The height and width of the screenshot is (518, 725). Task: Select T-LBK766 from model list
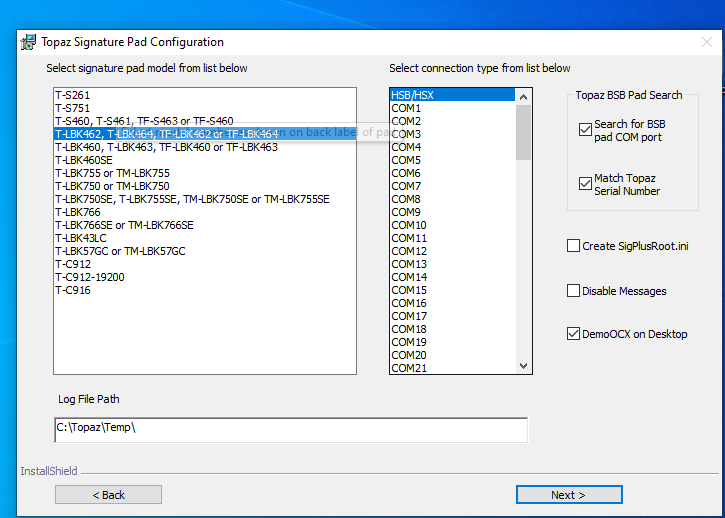(78, 212)
